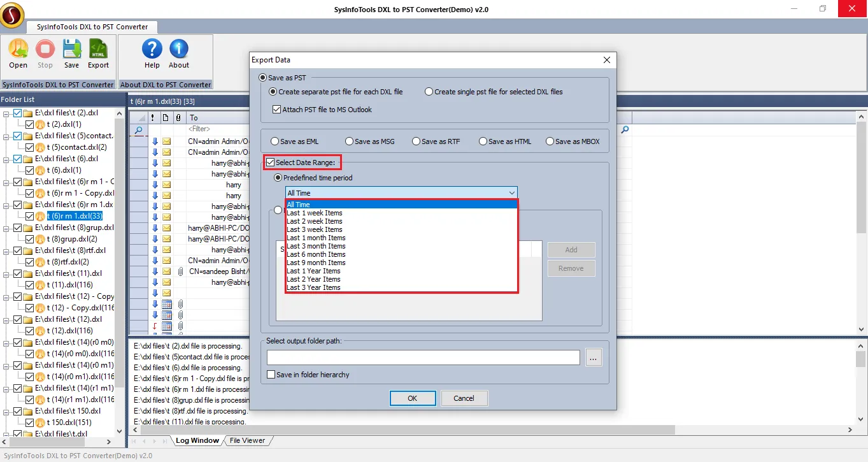Select the Save as EML option
868x462 pixels.
point(274,141)
